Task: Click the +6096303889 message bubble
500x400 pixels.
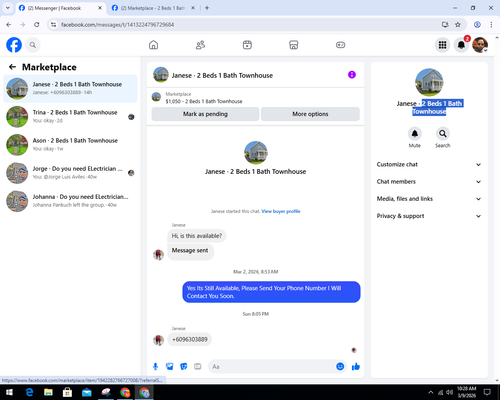Action: click(x=190, y=339)
